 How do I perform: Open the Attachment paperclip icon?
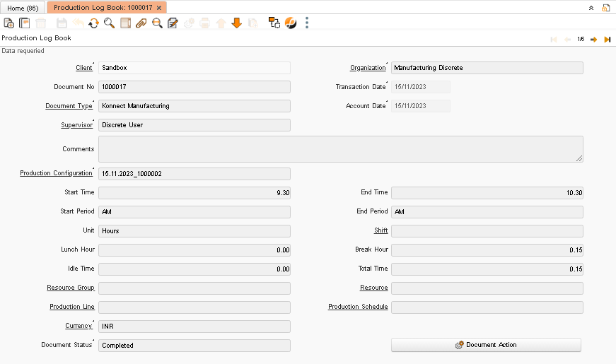[141, 23]
